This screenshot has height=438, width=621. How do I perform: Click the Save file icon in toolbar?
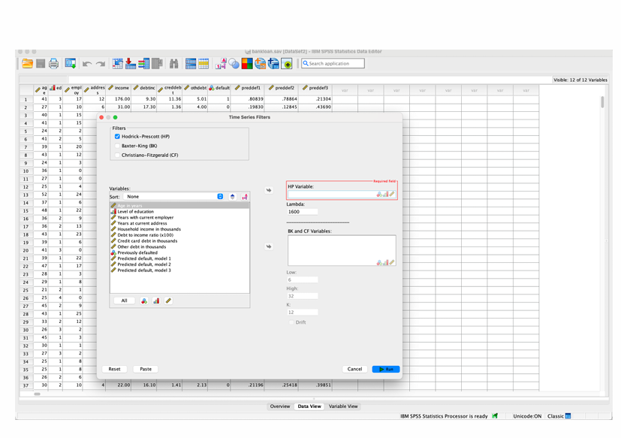pos(40,63)
